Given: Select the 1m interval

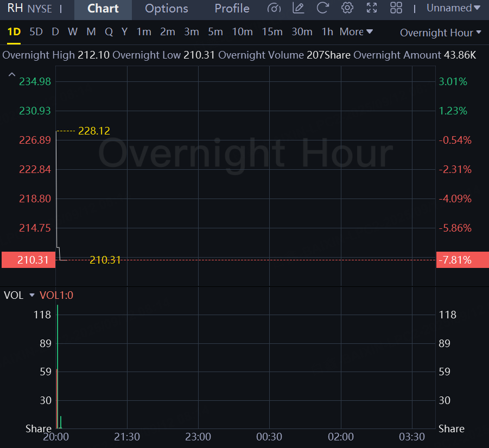Looking at the screenshot, I should click(x=144, y=32).
